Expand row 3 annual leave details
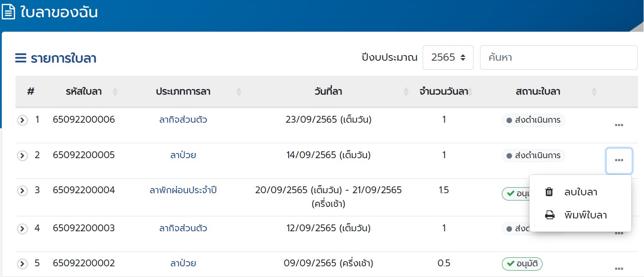 click(22, 191)
